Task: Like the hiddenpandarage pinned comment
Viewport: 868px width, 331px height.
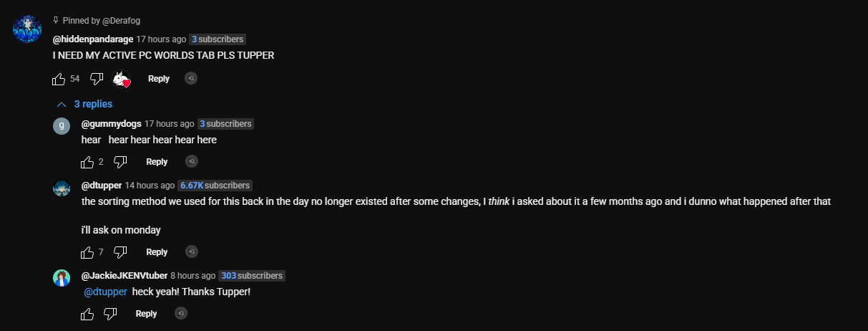Action: 59,79
